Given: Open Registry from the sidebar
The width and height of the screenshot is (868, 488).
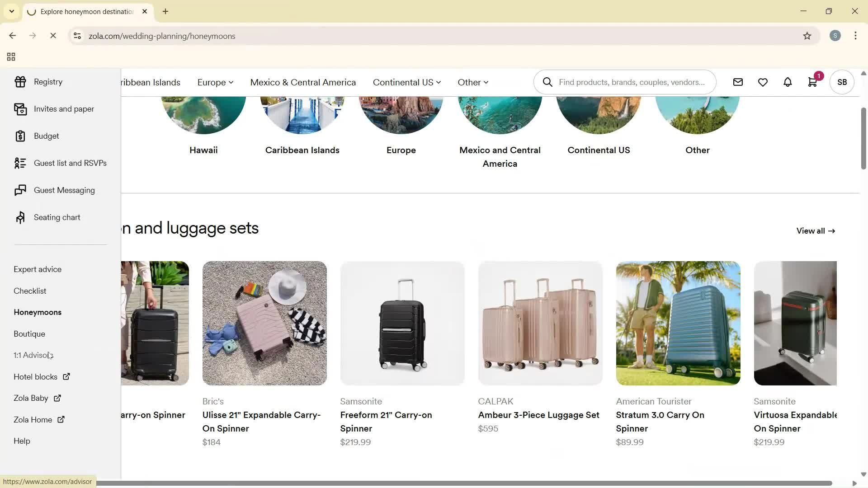Looking at the screenshot, I should click(47, 82).
